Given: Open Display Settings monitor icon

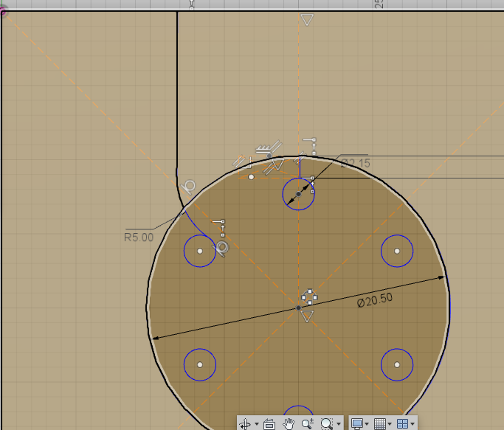Looking at the screenshot, I should (x=357, y=423).
